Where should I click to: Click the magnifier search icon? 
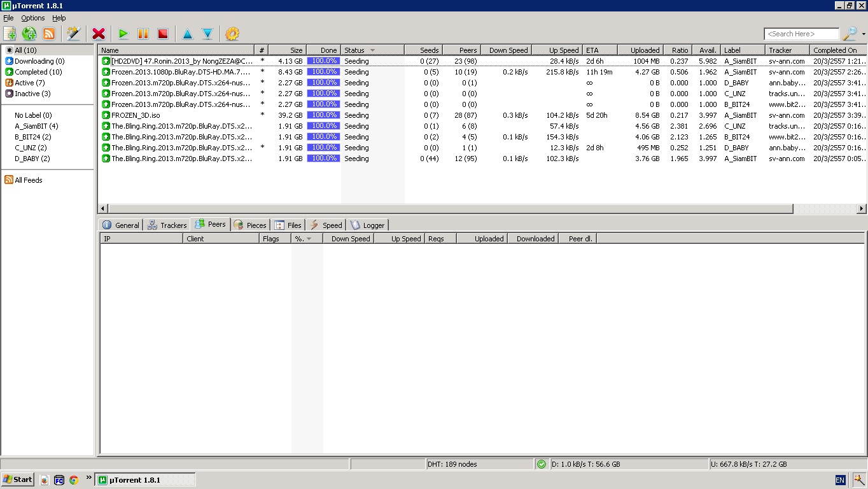pos(850,34)
